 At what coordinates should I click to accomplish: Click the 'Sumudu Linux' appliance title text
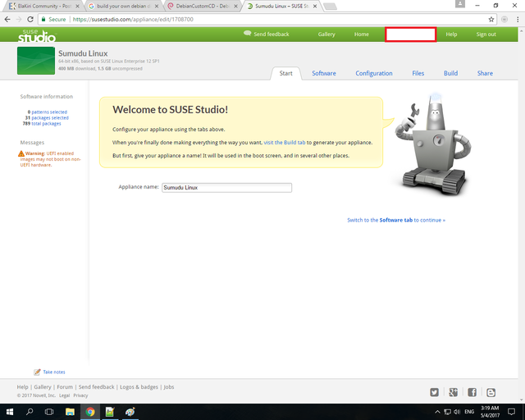(83, 53)
